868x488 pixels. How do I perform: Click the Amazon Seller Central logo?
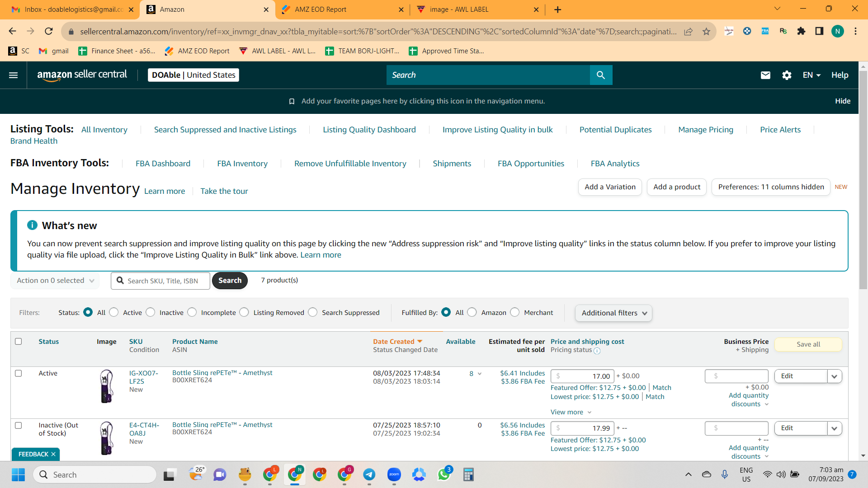(x=82, y=75)
